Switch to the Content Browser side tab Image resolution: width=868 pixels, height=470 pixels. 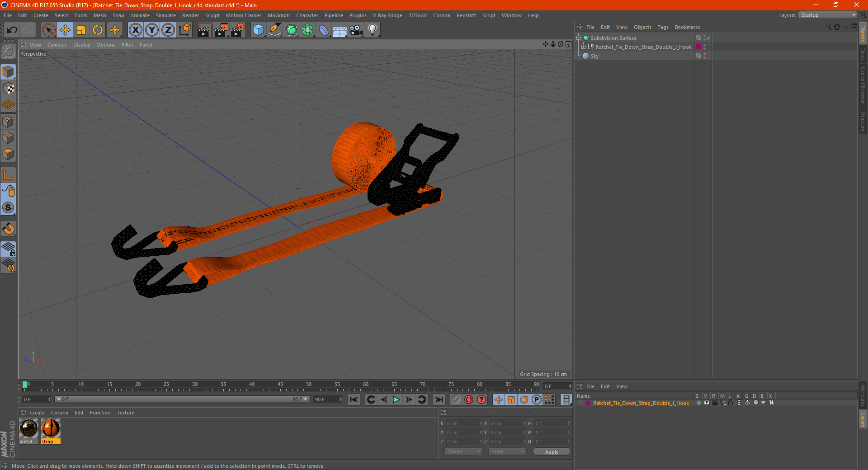(863, 85)
